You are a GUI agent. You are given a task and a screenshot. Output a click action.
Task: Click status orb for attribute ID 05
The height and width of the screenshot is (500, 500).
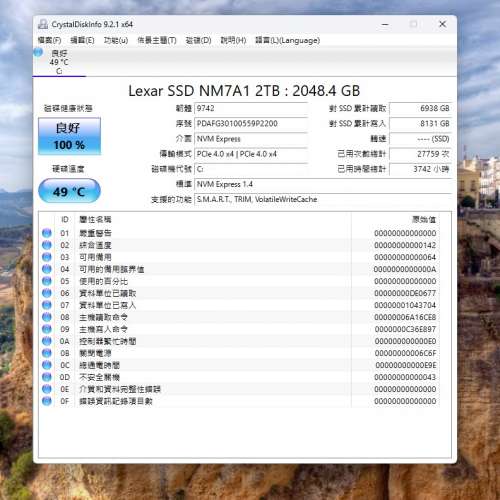[47, 281]
